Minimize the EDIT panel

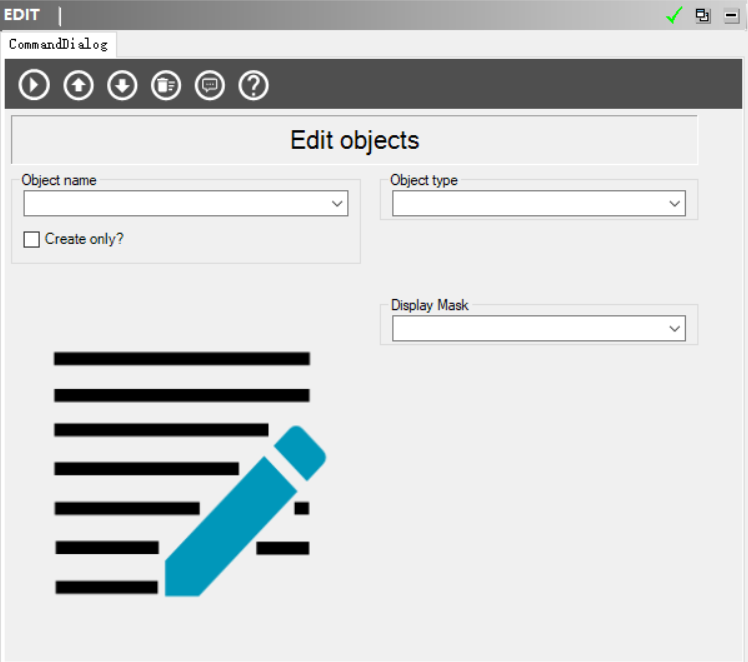pos(731,15)
